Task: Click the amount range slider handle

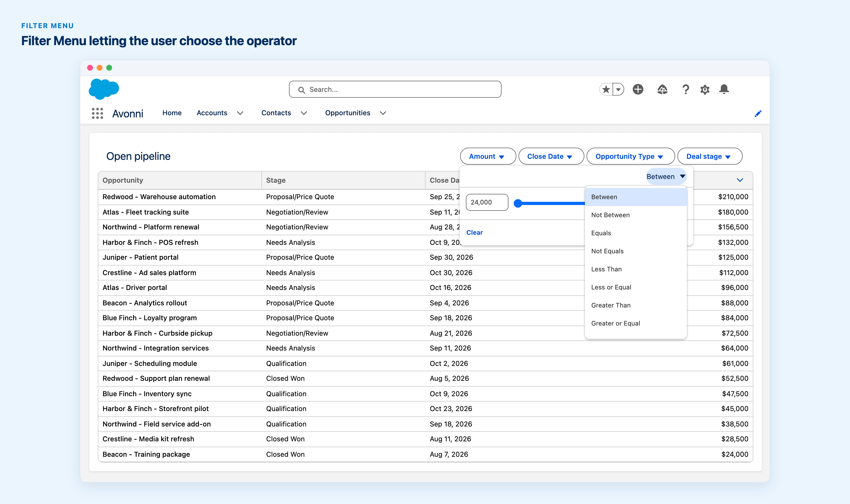Action: 518,203
